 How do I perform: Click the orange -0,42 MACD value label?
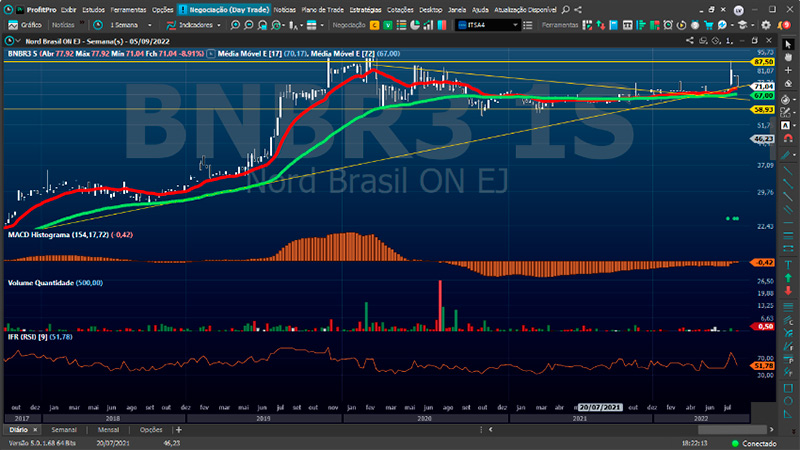click(x=763, y=262)
